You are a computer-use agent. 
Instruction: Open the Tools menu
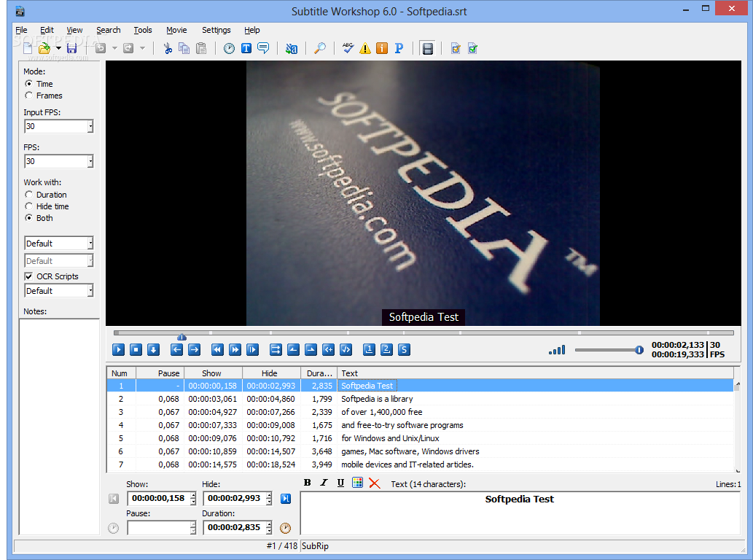click(143, 30)
